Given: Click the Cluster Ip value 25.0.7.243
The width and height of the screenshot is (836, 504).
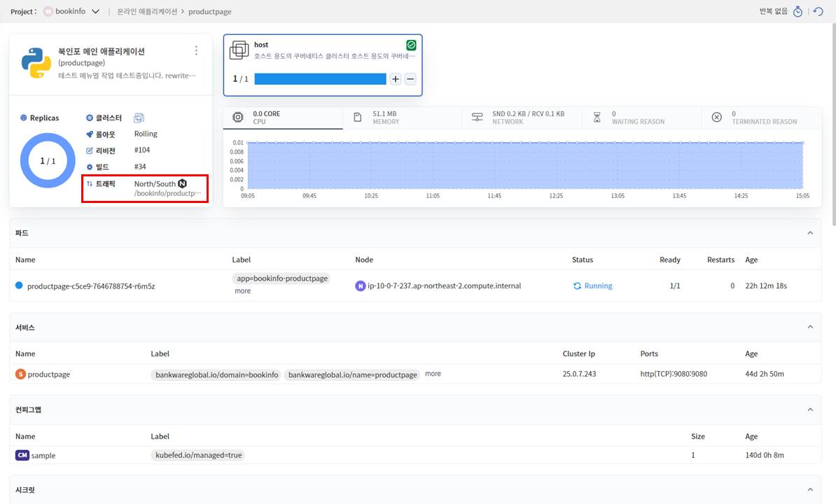Looking at the screenshot, I should click(579, 374).
